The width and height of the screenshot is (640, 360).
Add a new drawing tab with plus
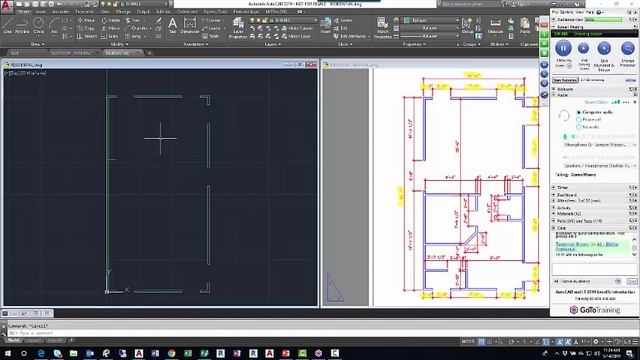[149, 53]
